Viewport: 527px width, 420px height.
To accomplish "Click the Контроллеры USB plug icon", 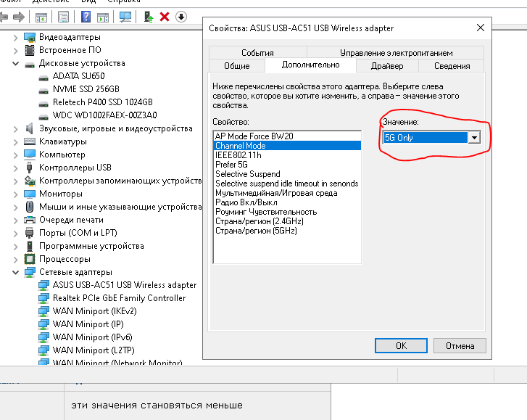I will pos(30,168).
